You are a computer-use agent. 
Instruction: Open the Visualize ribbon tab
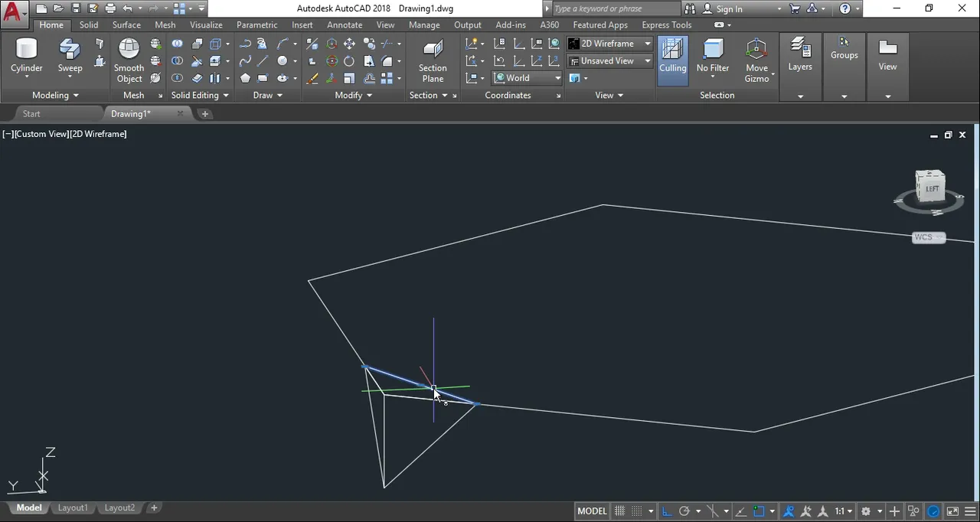coord(206,24)
